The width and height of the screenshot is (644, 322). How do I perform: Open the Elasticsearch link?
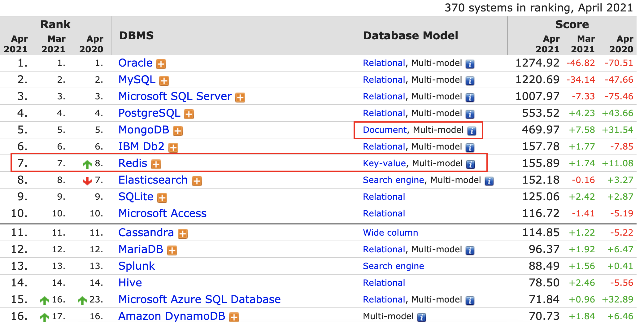[x=153, y=180]
